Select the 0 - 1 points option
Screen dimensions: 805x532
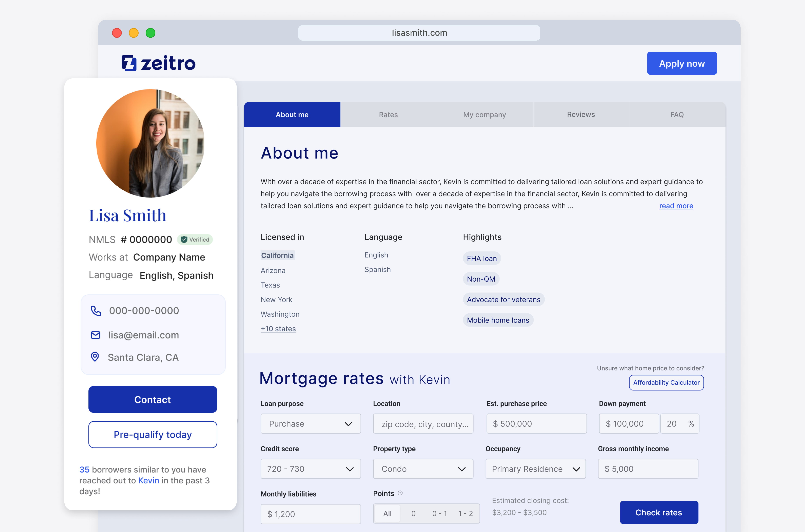[439, 514]
